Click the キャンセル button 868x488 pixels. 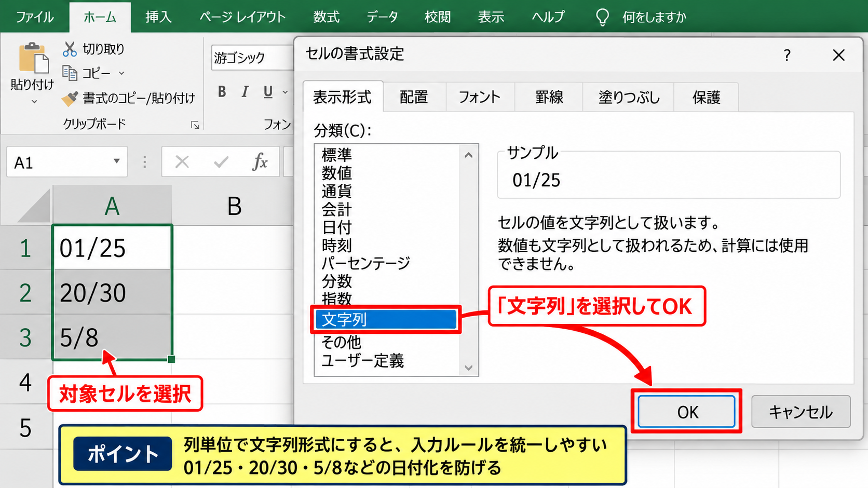click(801, 412)
